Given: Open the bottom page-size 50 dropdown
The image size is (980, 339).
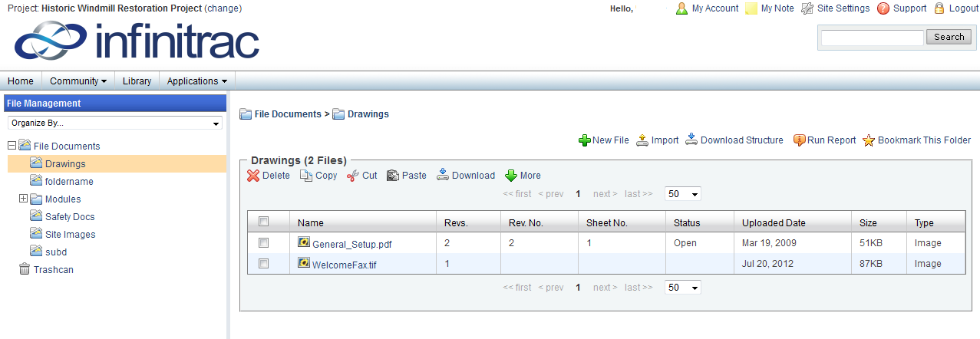Looking at the screenshot, I should pos(682,288).
